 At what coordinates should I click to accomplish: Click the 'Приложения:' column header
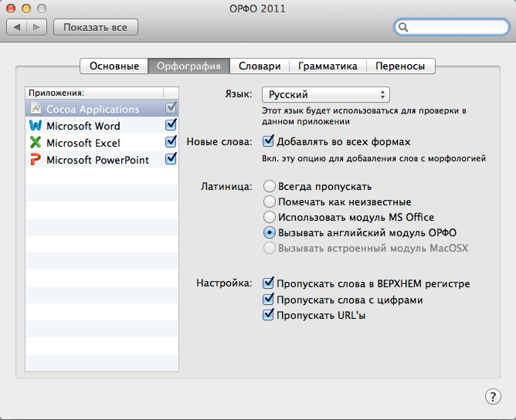[x=94, y=93]
